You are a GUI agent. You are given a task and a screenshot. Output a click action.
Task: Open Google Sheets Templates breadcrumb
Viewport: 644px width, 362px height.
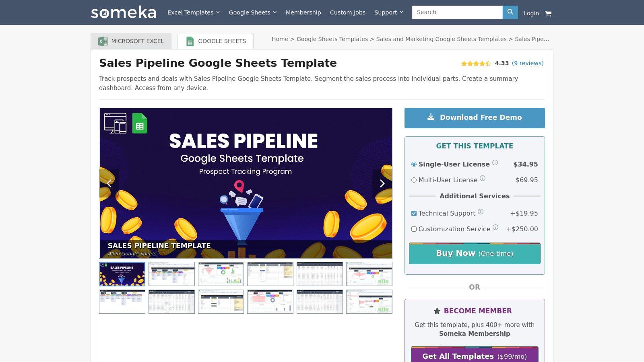pyautogui.click(x=332, y=39)
